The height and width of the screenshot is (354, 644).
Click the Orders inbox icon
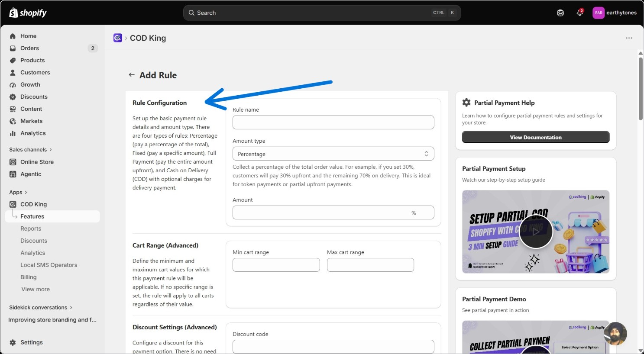pos(13,48)
